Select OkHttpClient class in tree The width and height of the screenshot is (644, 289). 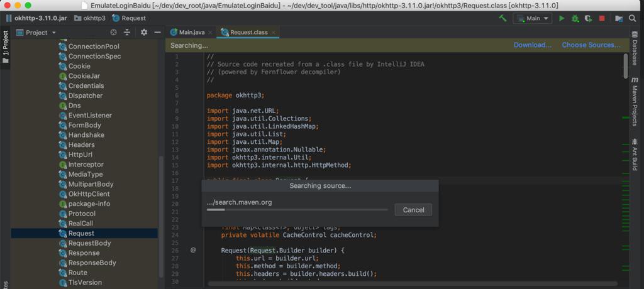tap(85, 194)
